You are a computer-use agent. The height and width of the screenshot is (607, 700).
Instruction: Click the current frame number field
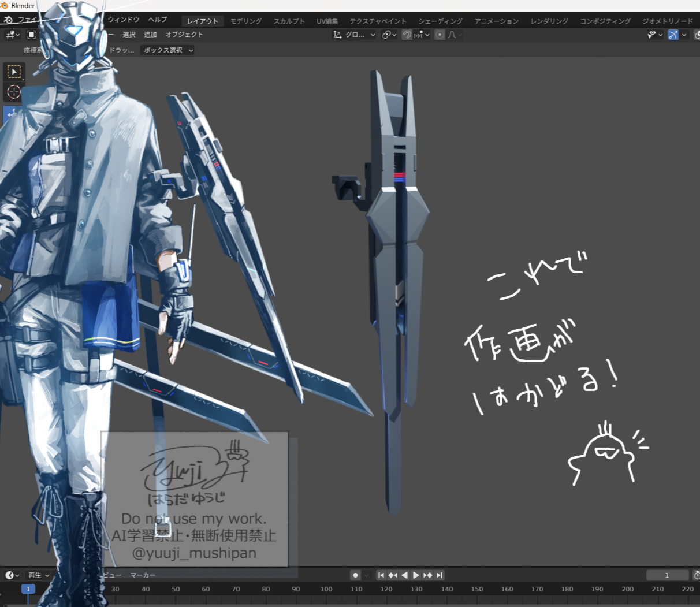point(667,575)
